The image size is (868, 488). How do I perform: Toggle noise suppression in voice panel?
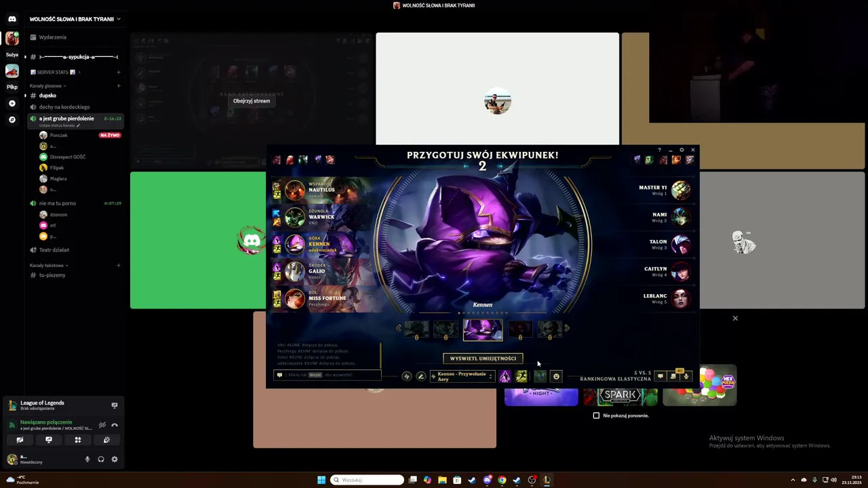pyautogui.click(x=102, y=425)
